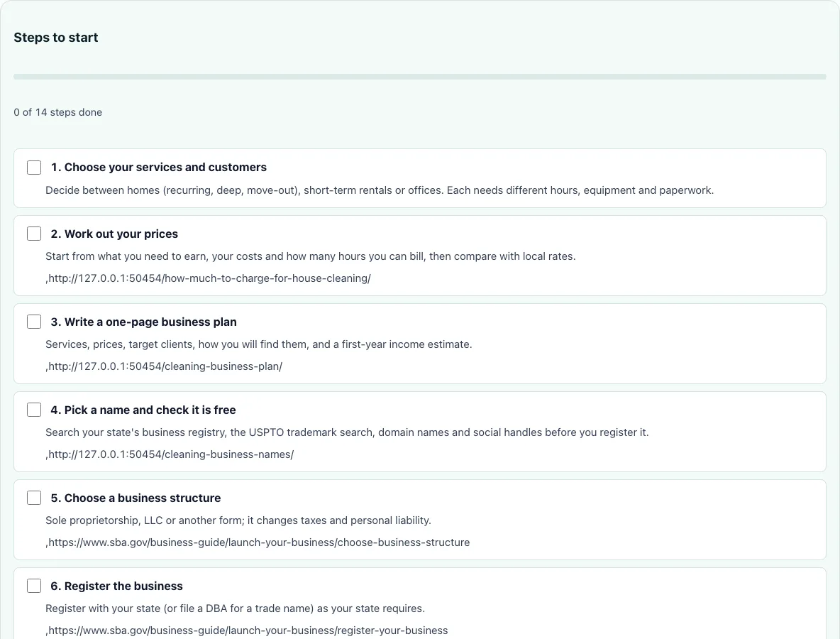Visit the cleaning-business-names link
The width and height of the screenshot is (840, 639).
click(x=171, y=454)
